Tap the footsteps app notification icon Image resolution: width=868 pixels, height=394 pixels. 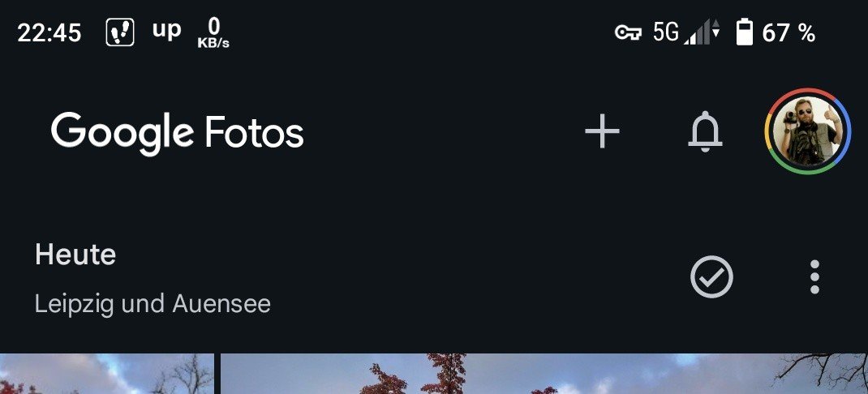[120, 32]
